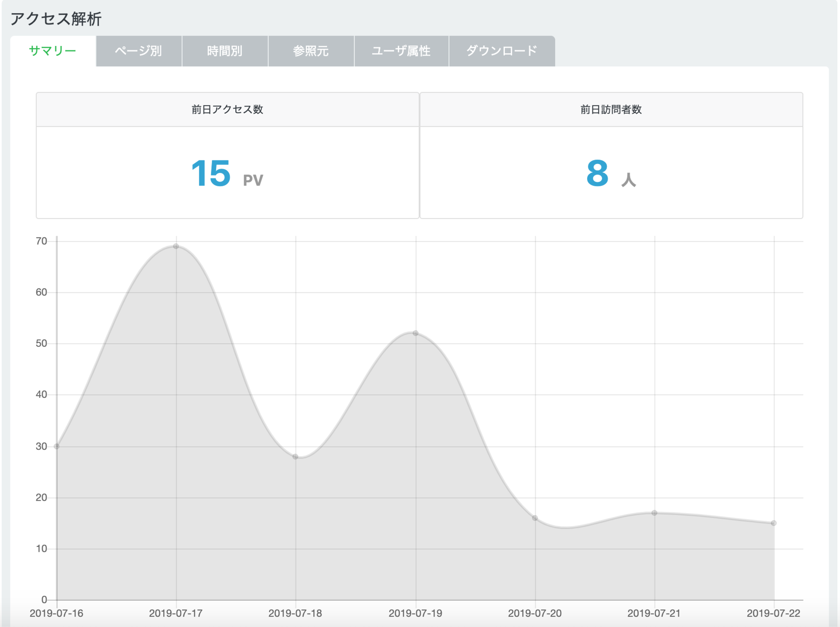Click the 70 y-axis label

tap(42, 241)
